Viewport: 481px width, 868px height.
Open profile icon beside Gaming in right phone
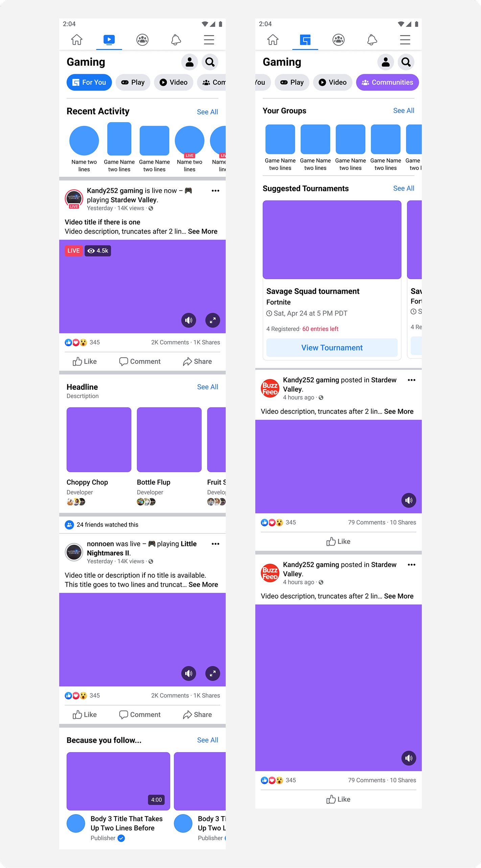(x=386, y=62)
